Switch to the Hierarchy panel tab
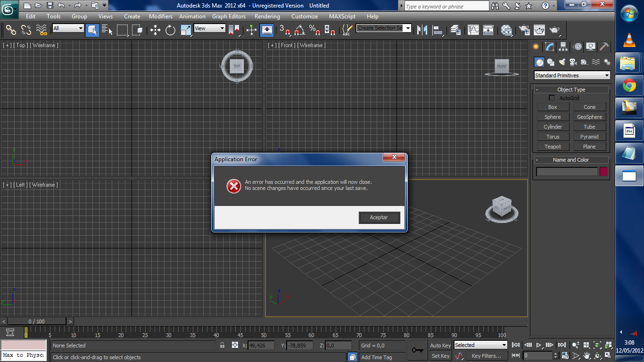The image size is (644, 362). click(x=563, y=47)
